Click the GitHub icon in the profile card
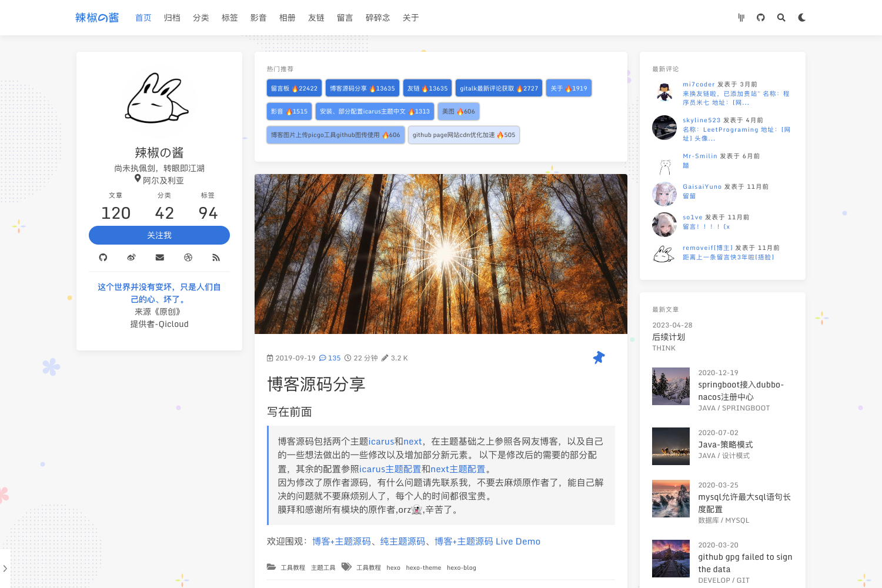Screen dimensions: 882x588 click(103, 257)
